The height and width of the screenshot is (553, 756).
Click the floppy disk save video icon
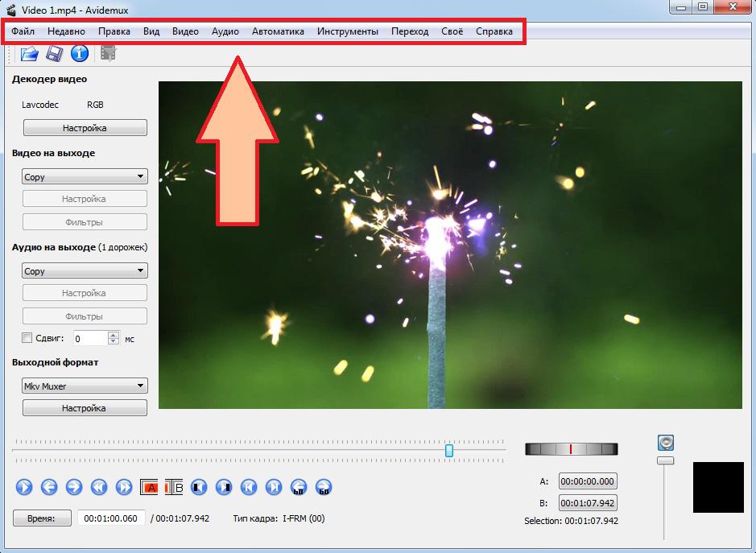54,54
